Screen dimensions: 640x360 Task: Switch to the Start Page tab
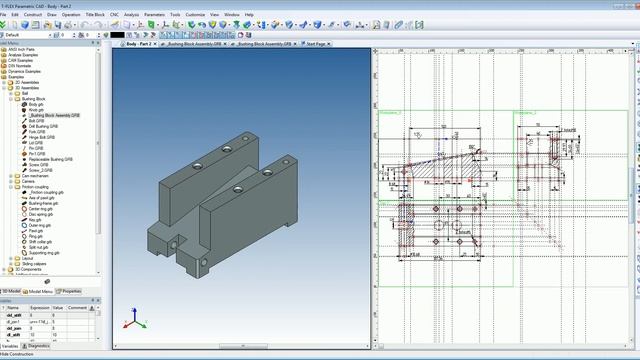316,44
